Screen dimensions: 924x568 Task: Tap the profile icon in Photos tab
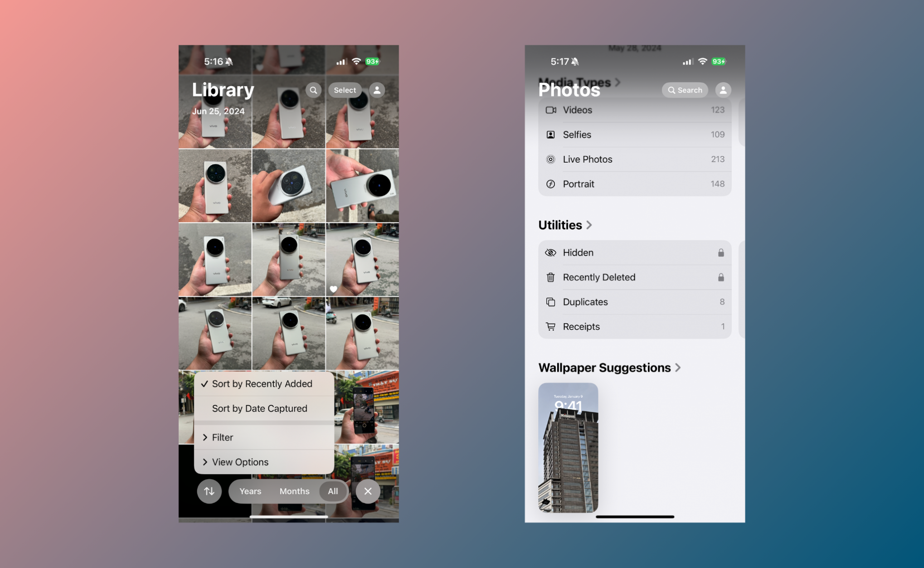click(x=723, y=90)
